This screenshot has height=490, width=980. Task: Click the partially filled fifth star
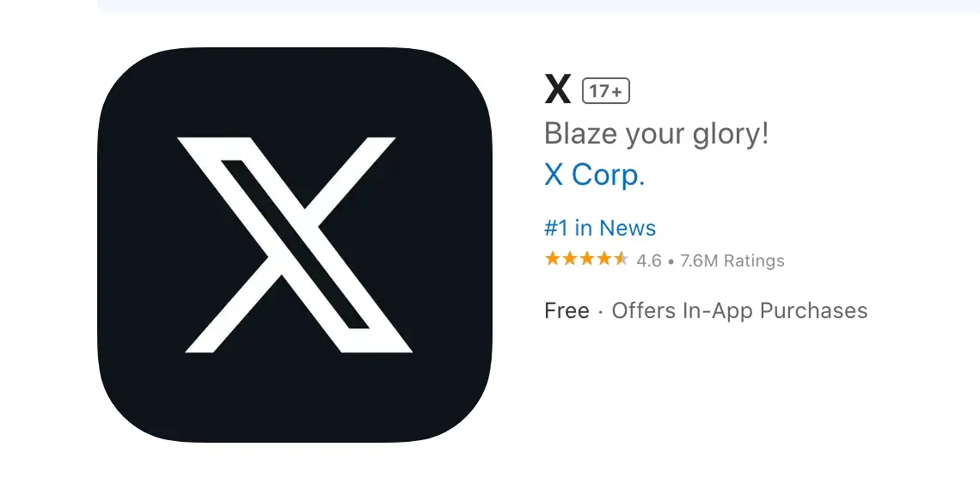620,259
